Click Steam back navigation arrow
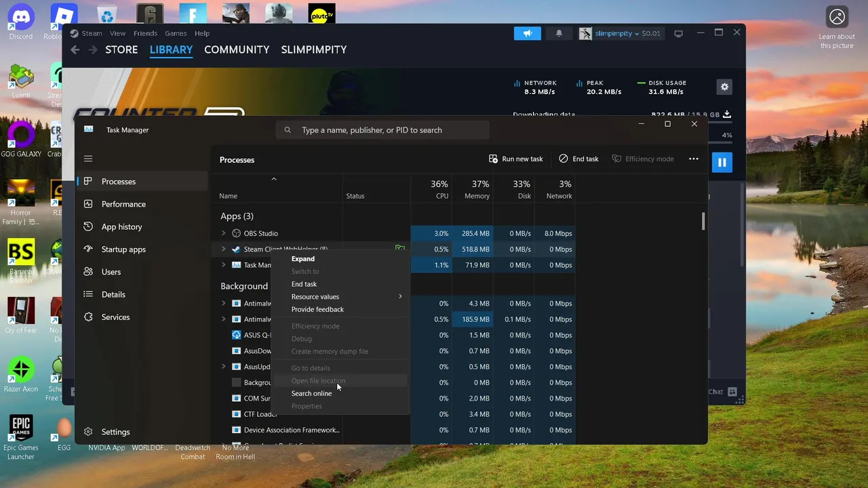868x488 pixels. tap(75, 49)
